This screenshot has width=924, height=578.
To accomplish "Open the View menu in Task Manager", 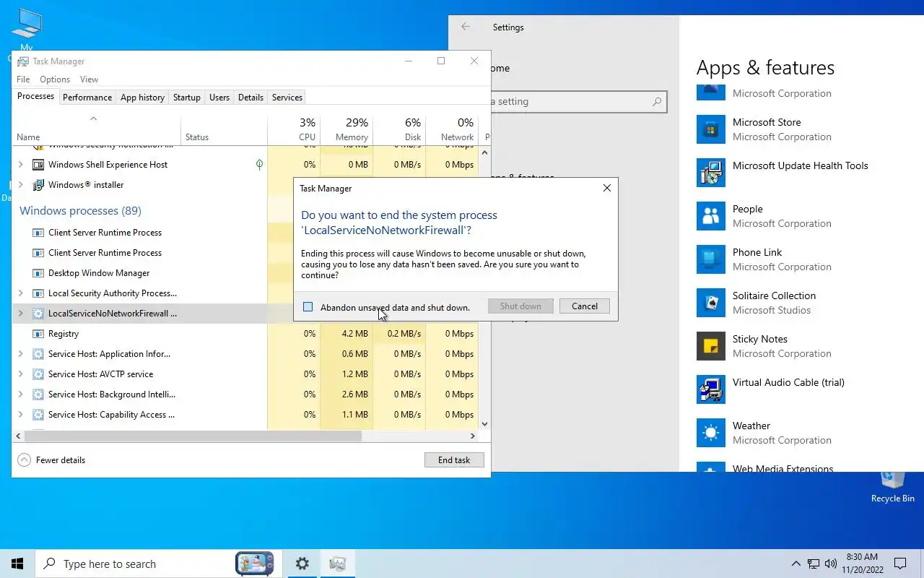I will [x=89, y=79].
